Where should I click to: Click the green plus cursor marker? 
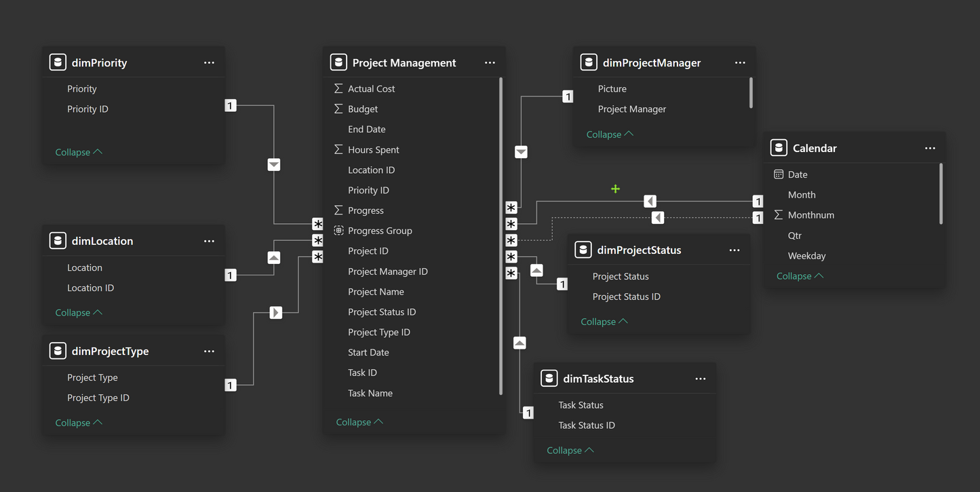tap(615, 189)
